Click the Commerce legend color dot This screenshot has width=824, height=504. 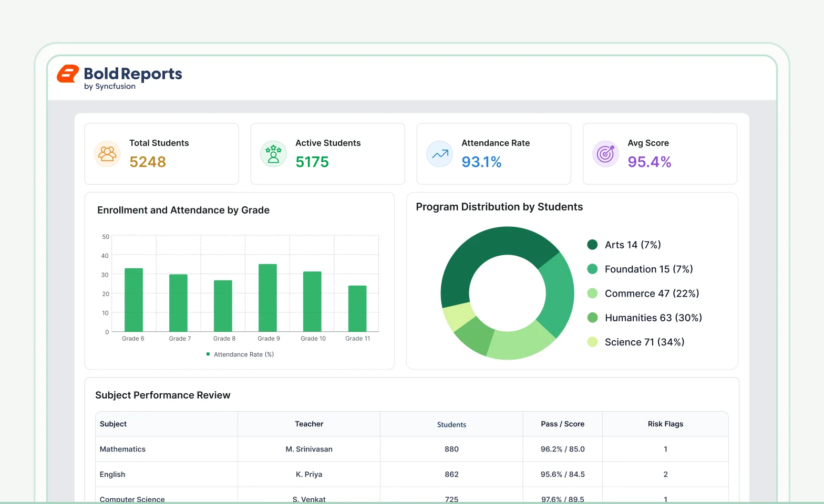[x=592, y=293]
